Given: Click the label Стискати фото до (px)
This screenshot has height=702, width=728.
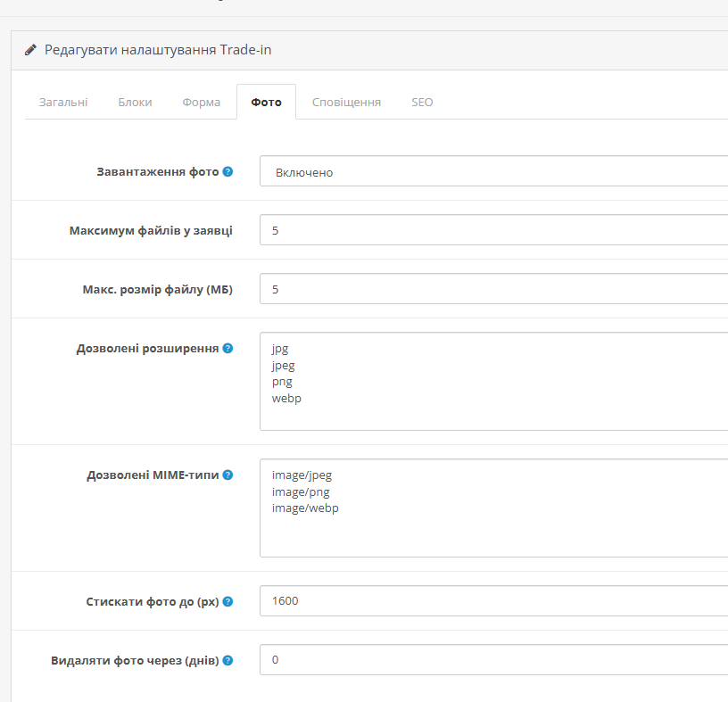Looking at the screenshot, I should click(153, 602).
